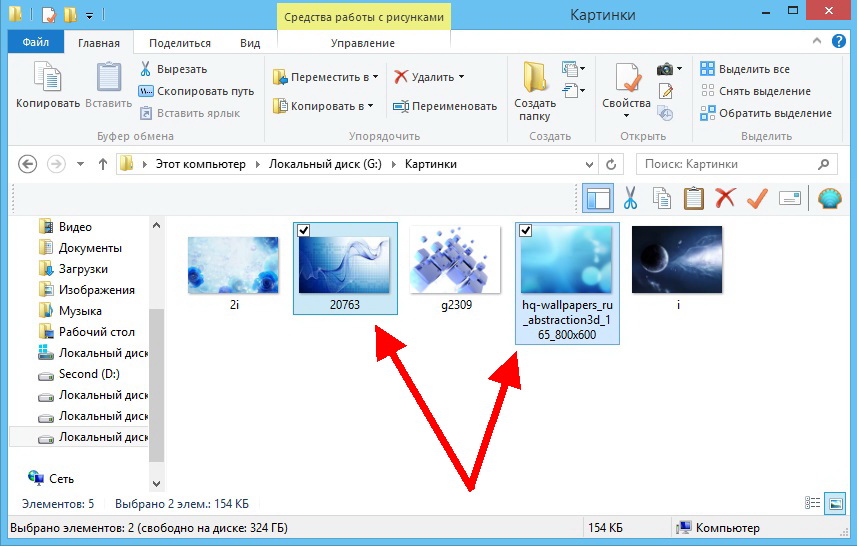Uncheck checkbox on hq-wallpapers thumbnail
The width and height of the screenshot is (857, 546).
pyautogui.click(x=525, y=231)
